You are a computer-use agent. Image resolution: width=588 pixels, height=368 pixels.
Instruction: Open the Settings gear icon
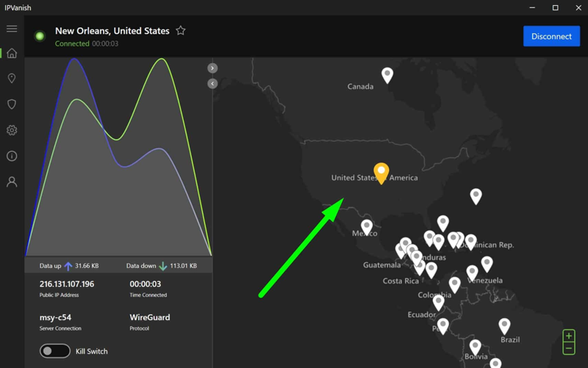coord(12,130)
